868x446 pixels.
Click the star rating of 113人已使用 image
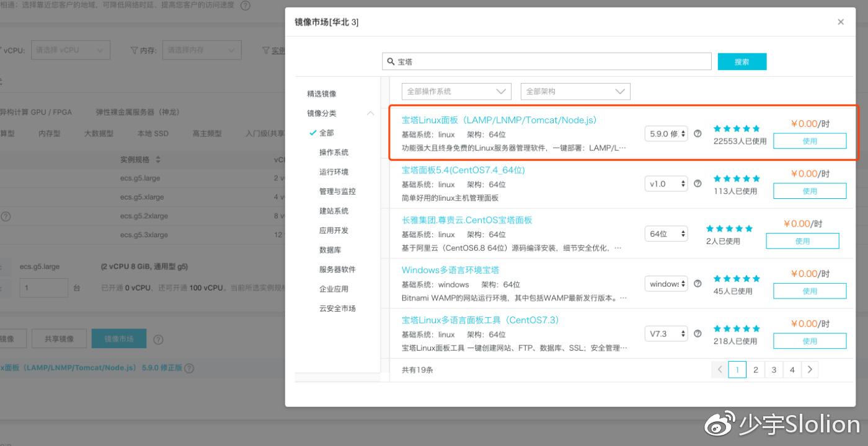coord(737,179)
